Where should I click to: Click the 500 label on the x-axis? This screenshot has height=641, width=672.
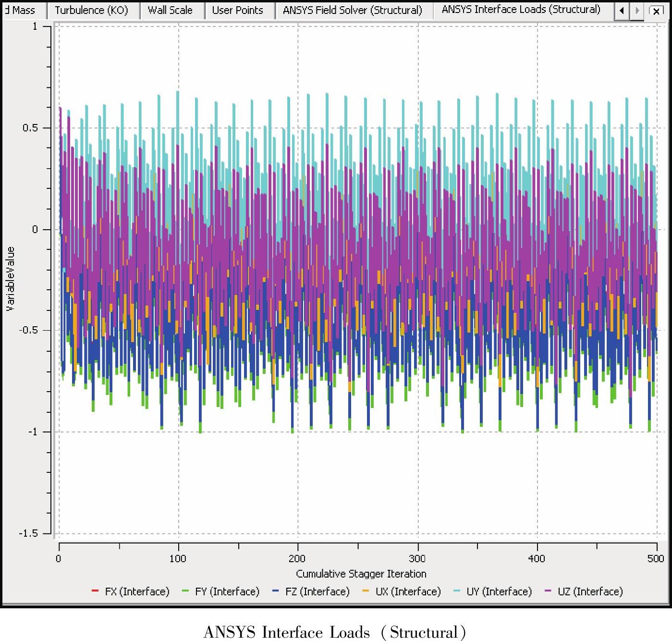tap(656, 558)
